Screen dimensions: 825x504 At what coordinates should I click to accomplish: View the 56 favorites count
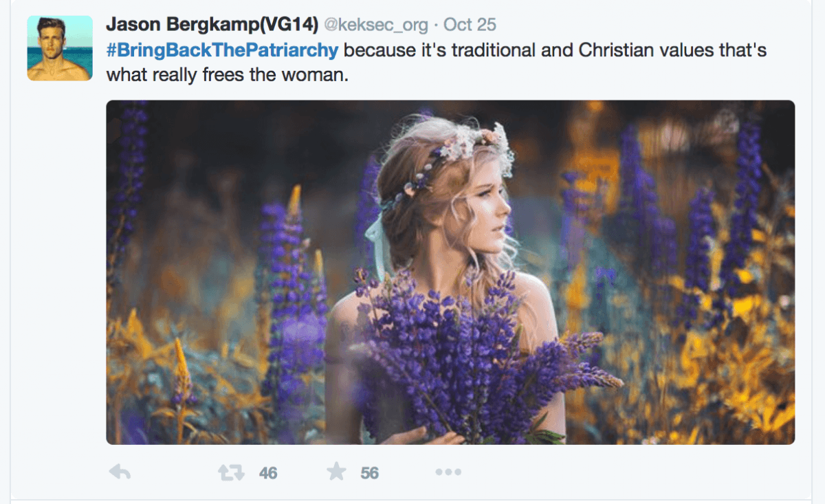coord(370,473)
